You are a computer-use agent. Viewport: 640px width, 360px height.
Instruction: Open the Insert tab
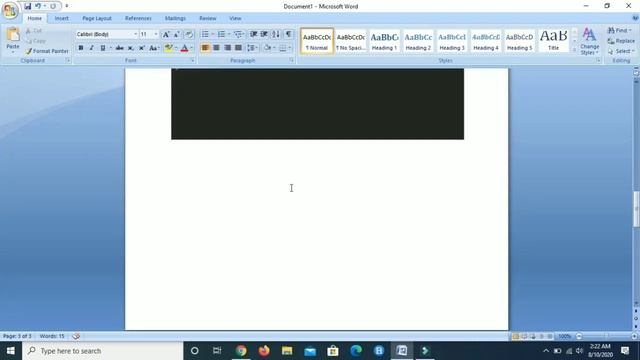(62, 18)
